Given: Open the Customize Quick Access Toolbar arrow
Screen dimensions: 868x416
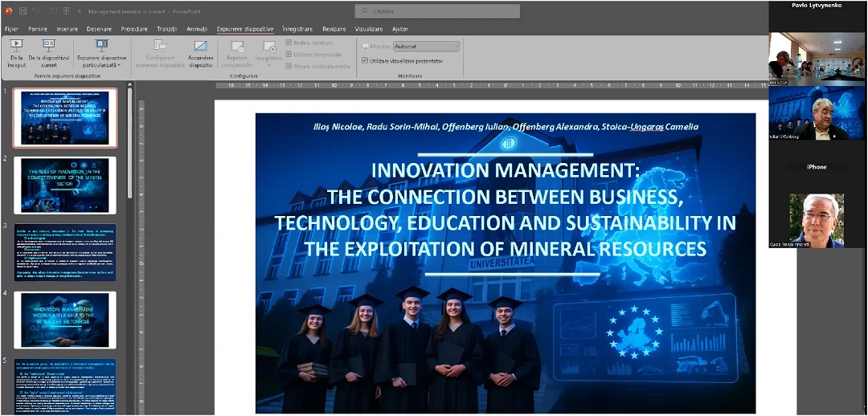Looking at the screenshot, I should pyautogui.click(x=79, y=11).
